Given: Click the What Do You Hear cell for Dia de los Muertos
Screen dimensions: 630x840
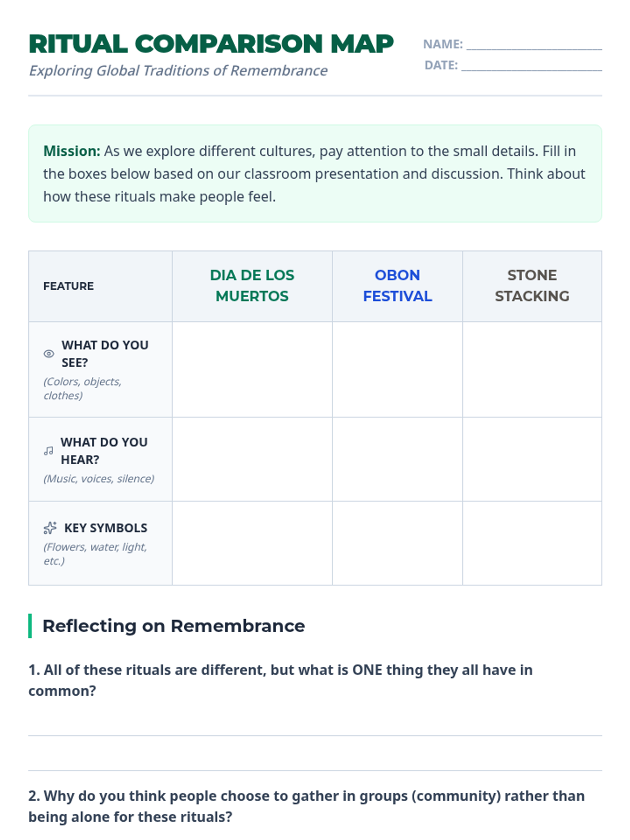Looking at the screenshot, I should pos(252,459).
